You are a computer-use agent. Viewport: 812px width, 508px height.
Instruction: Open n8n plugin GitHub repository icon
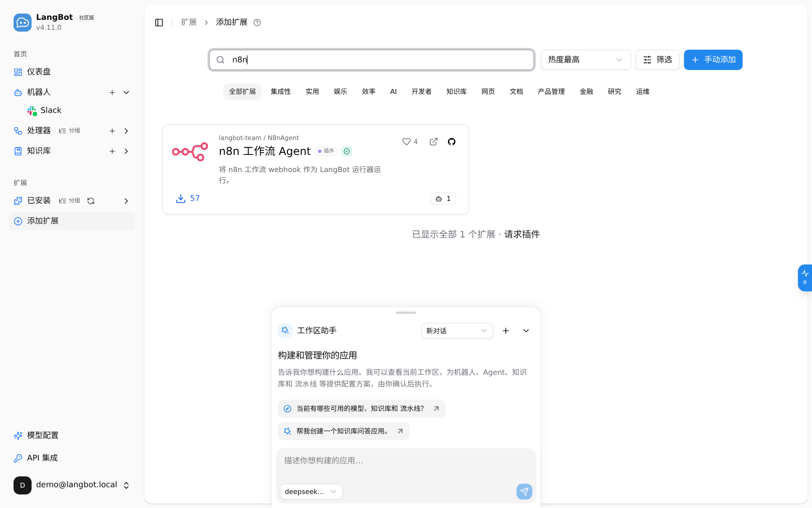point(452,142)
